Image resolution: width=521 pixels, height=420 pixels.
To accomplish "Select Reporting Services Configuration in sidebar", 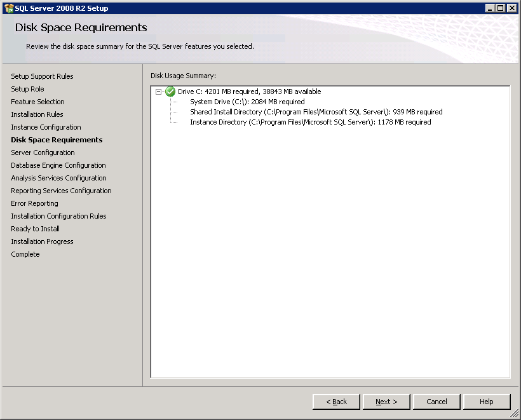I will tap(62, 191).
